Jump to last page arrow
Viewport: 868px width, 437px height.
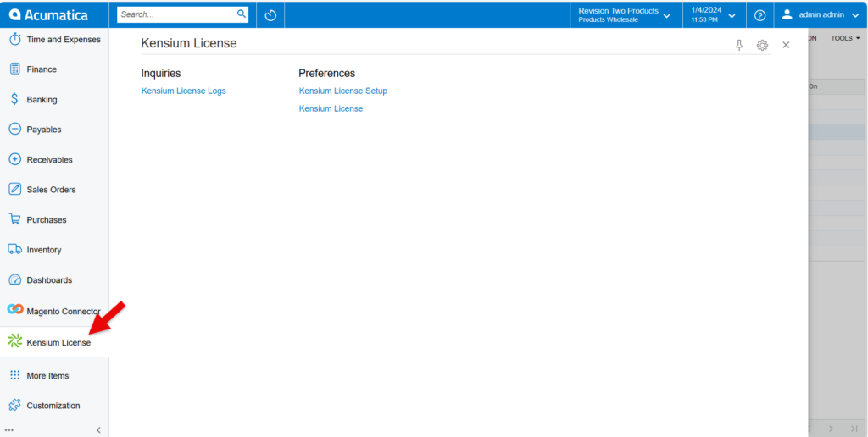click(854, 429)
